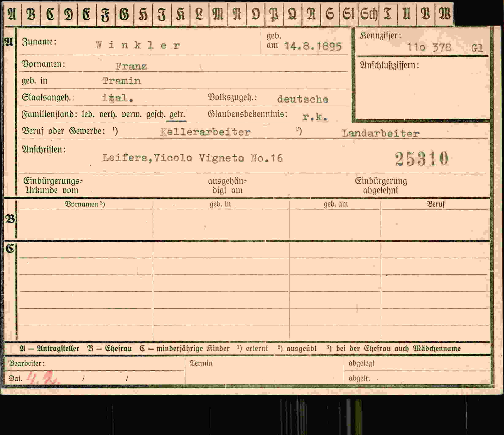Select the 'U' alphabet index tab
Viewport: 504px width, 435px height.
(x=407, y=14)
